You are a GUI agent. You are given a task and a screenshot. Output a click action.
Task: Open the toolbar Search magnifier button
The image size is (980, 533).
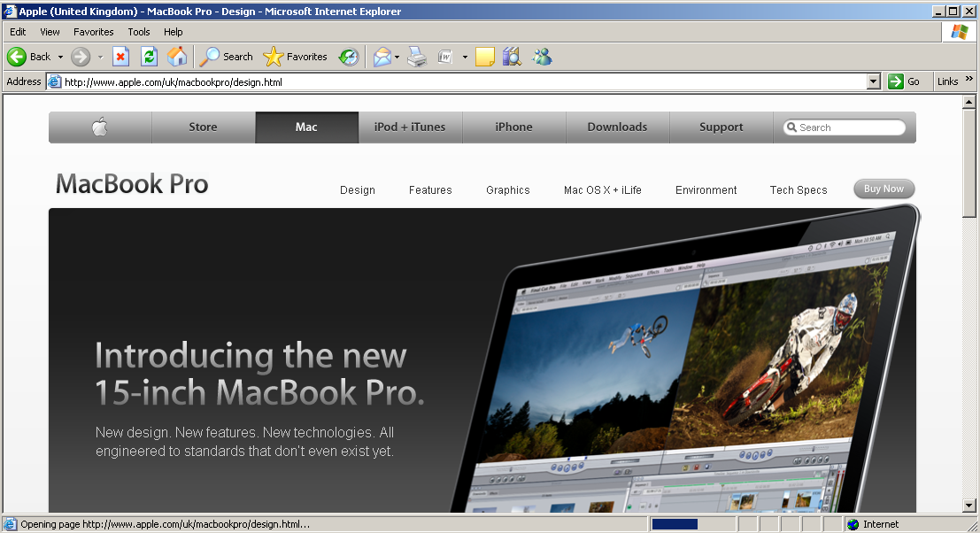[227, 57]
